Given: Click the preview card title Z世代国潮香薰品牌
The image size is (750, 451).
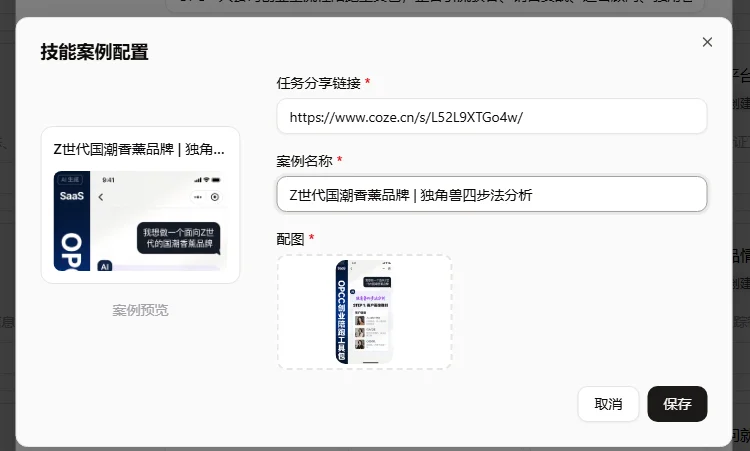Looking at the screenshot, I should tap(139, 150).
